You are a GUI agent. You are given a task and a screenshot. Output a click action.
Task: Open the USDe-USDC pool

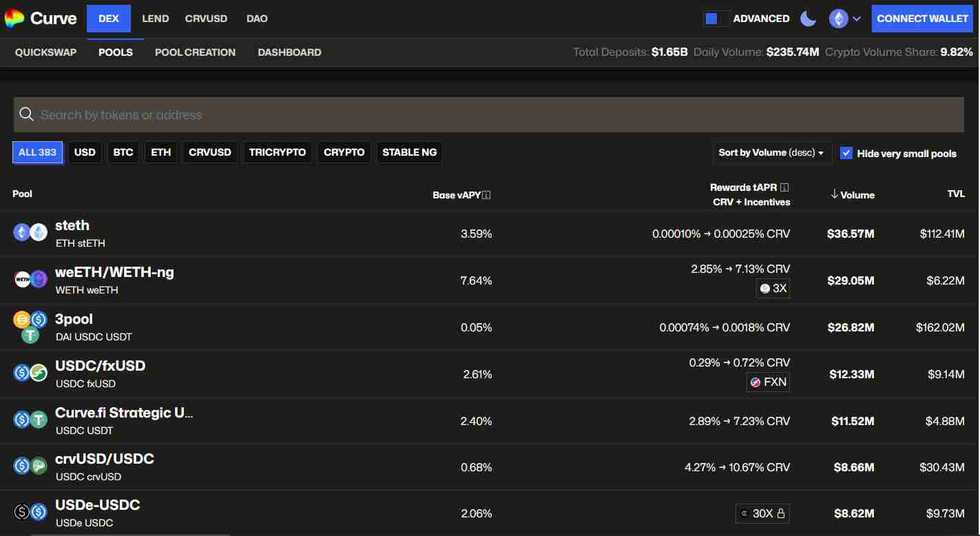(98, 505)
